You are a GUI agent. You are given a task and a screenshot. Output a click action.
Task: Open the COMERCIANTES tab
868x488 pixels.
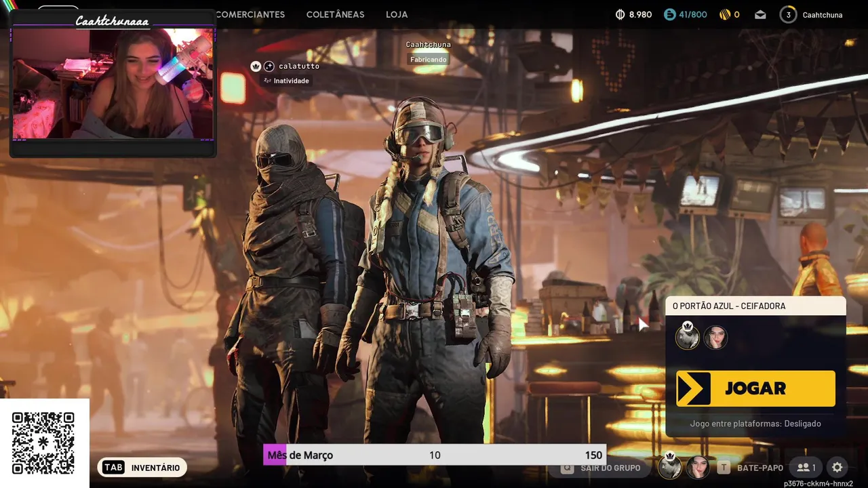pyautogui.click(x=250, y=14)
